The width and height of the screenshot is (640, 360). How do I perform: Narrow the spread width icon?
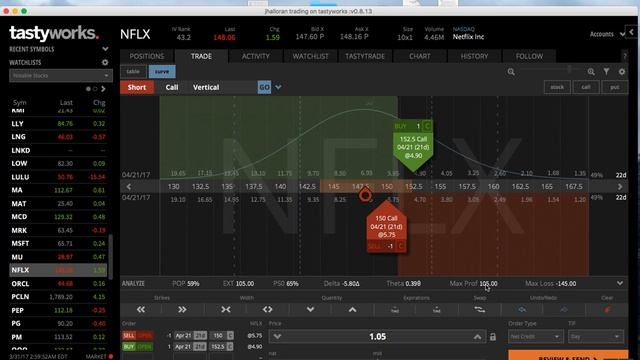pyautogui.click(x=226, y=310)
